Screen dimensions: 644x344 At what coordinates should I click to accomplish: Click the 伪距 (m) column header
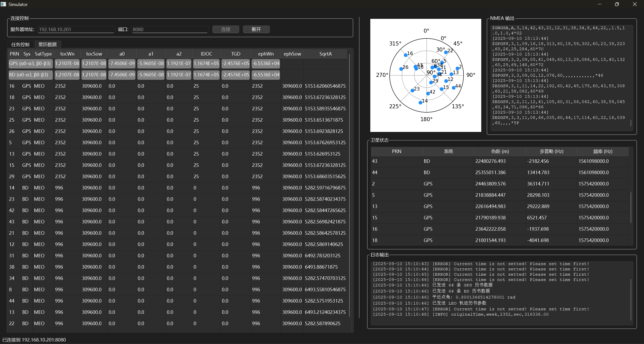click(x=500, y=152)
